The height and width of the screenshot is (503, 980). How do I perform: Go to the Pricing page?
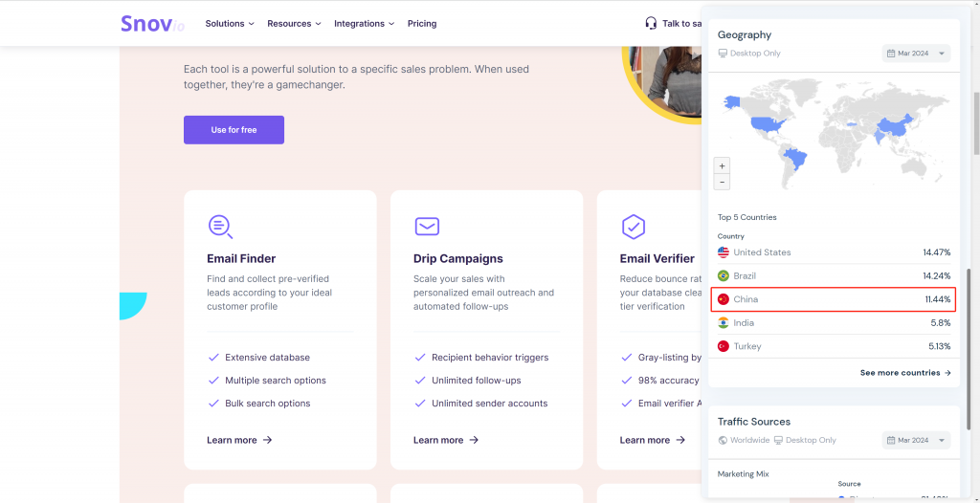coord(422,24)
